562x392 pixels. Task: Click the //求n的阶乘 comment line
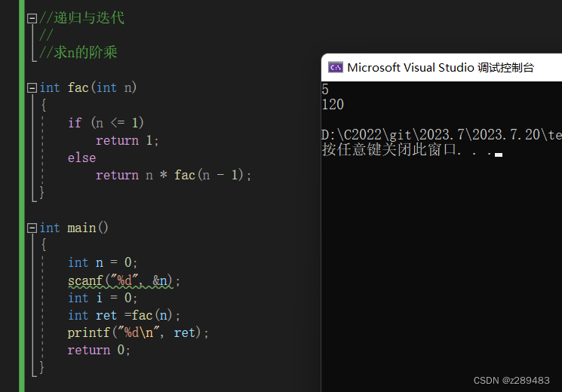click(78, 53)
